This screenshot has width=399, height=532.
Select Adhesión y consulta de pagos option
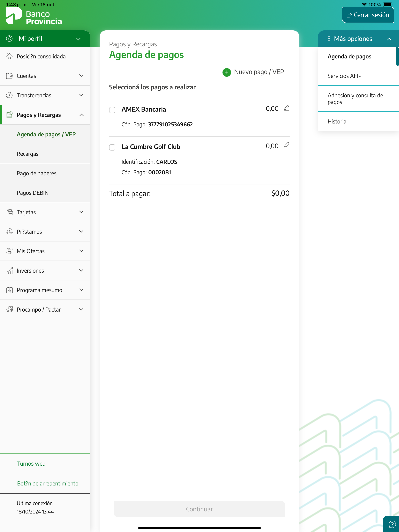[x=358, y=99]
